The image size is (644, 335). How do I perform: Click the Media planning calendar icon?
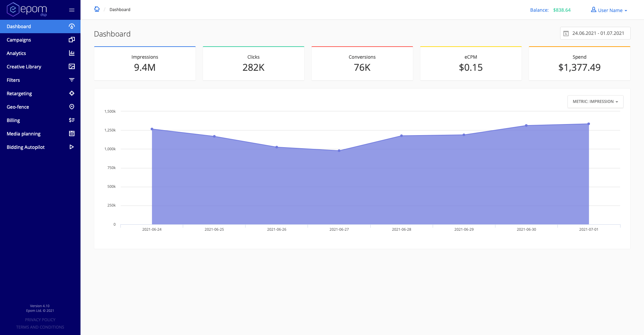72,133
